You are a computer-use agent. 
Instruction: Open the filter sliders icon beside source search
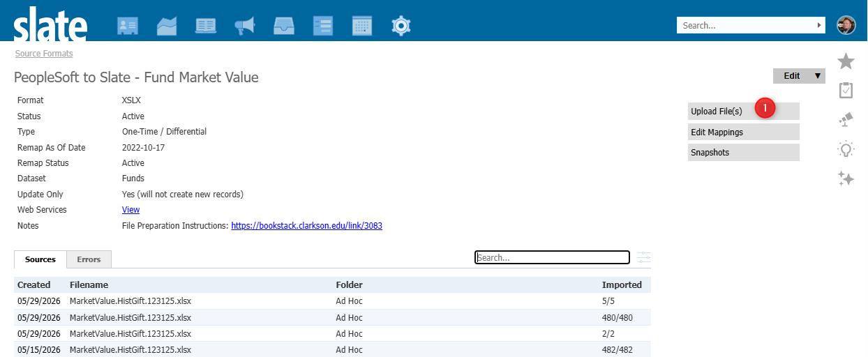point(643,257)
